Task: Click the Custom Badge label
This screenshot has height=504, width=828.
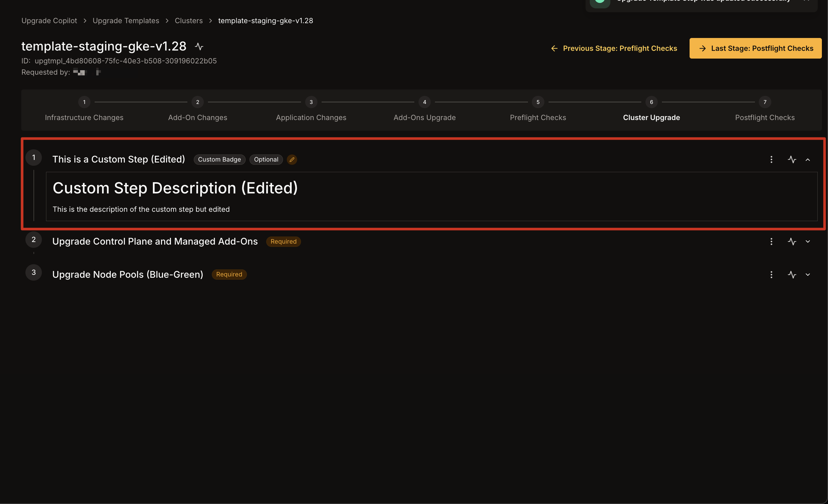Action: pyautogui.click(x=219, y=160)
